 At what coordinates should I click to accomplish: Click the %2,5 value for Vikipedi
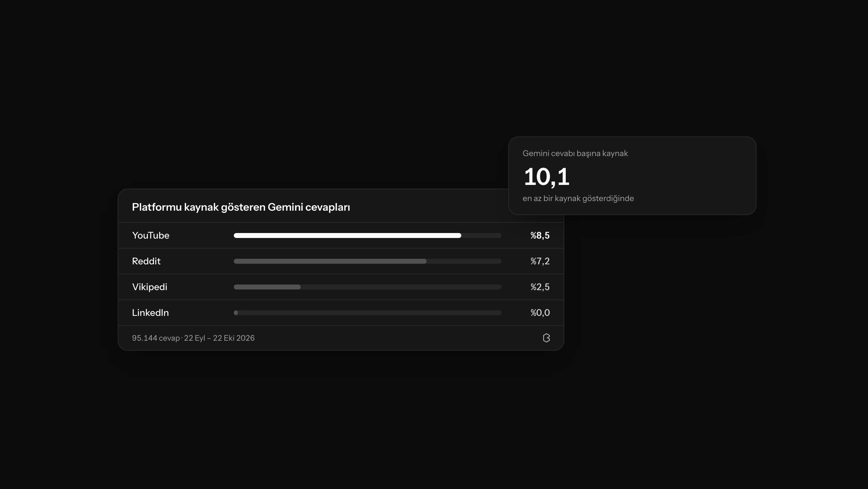click(540, 287)
